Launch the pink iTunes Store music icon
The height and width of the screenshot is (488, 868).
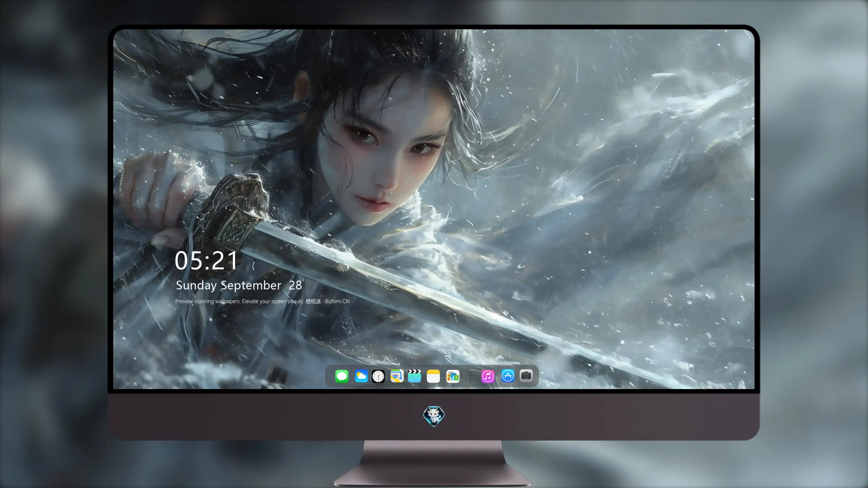(x=488, y=376)
